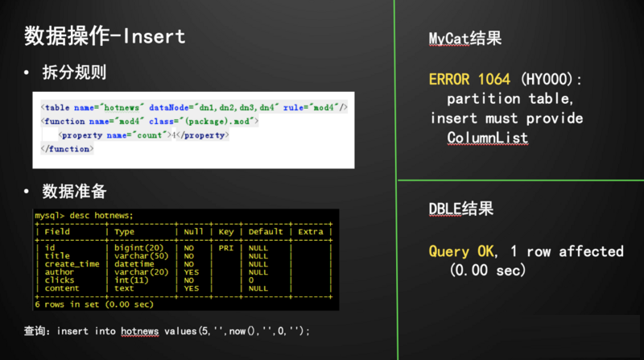644x360 pixels.
Task: Click the bigint(20) type cell
Action: pos(138,248)
